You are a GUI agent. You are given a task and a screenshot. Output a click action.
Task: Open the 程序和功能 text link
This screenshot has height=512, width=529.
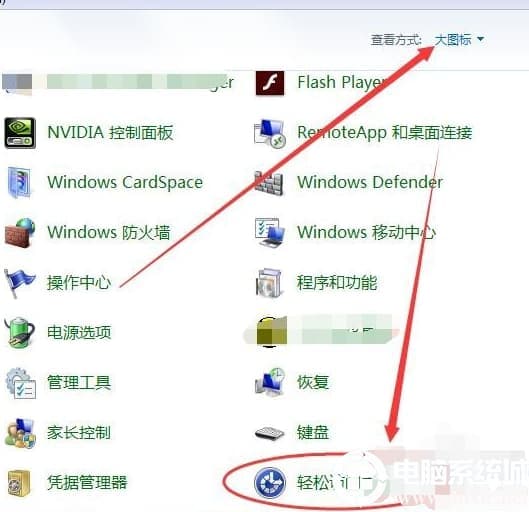[x=337, y=283]
